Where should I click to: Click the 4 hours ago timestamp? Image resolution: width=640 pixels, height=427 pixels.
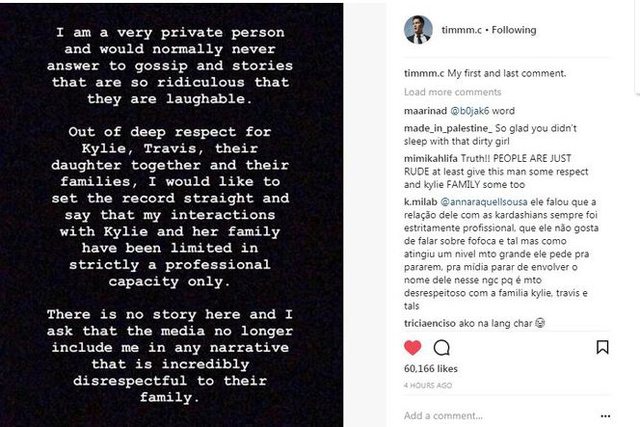[x=428, y=385]
